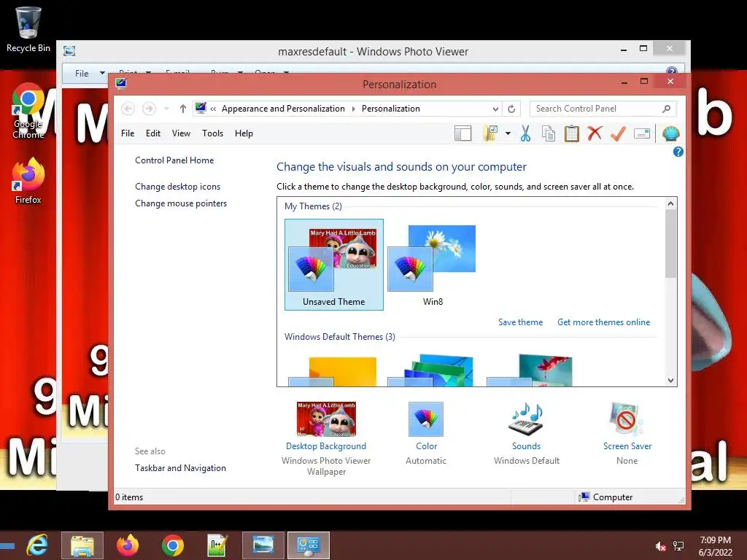Click the Firefox desktop shortcut
747x560 pixels.
click(28, 181)
